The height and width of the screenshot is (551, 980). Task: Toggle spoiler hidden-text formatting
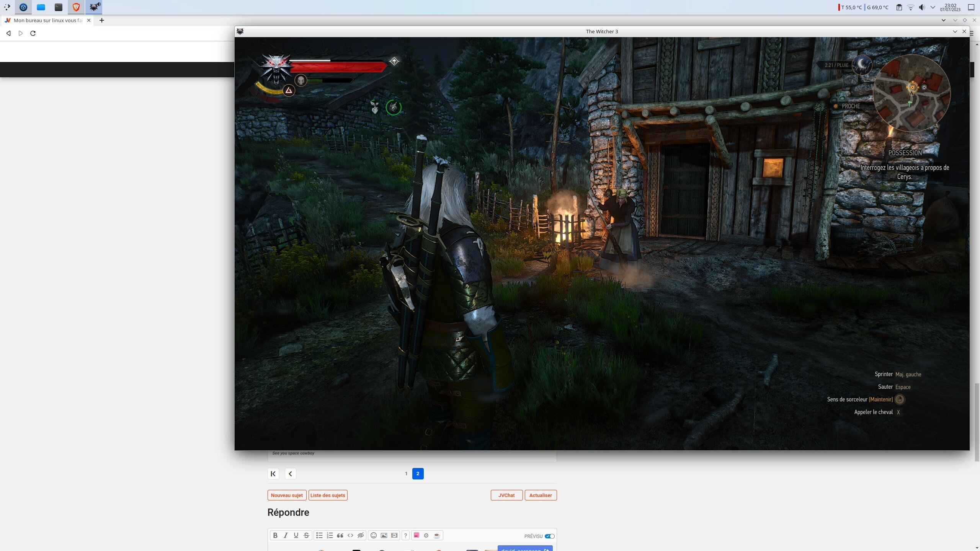[361, 535]
